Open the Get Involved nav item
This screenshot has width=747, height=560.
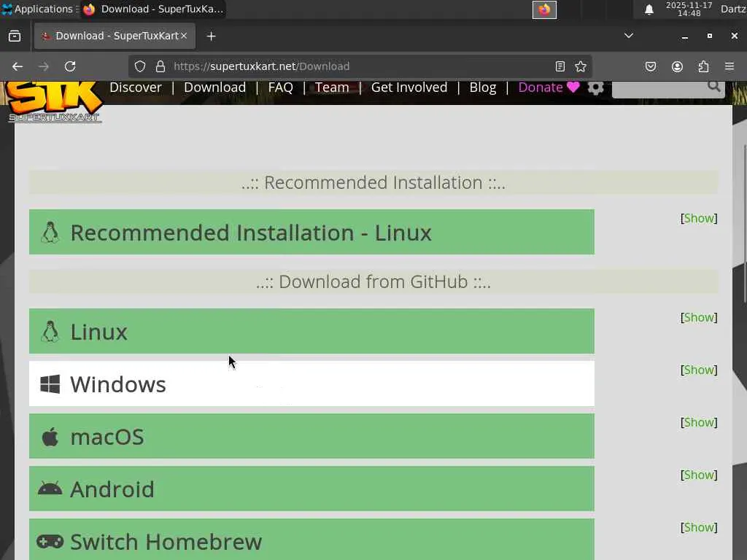coord(409,87)
